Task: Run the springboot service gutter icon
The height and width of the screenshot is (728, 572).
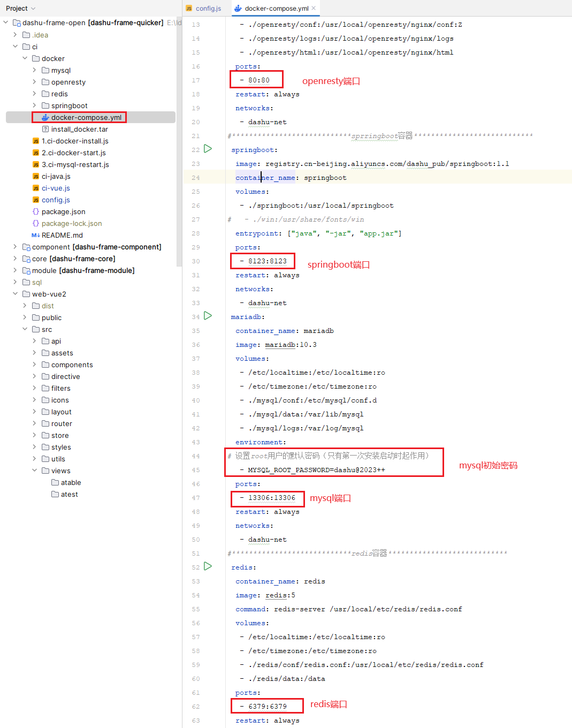Action: 208,149
